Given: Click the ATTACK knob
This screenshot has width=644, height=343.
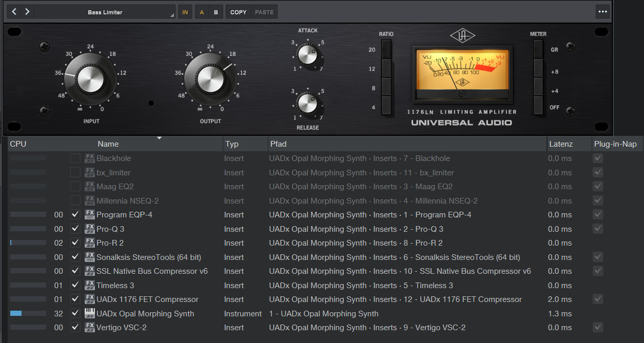Looking at the screenshot, I should pos(308,54).
